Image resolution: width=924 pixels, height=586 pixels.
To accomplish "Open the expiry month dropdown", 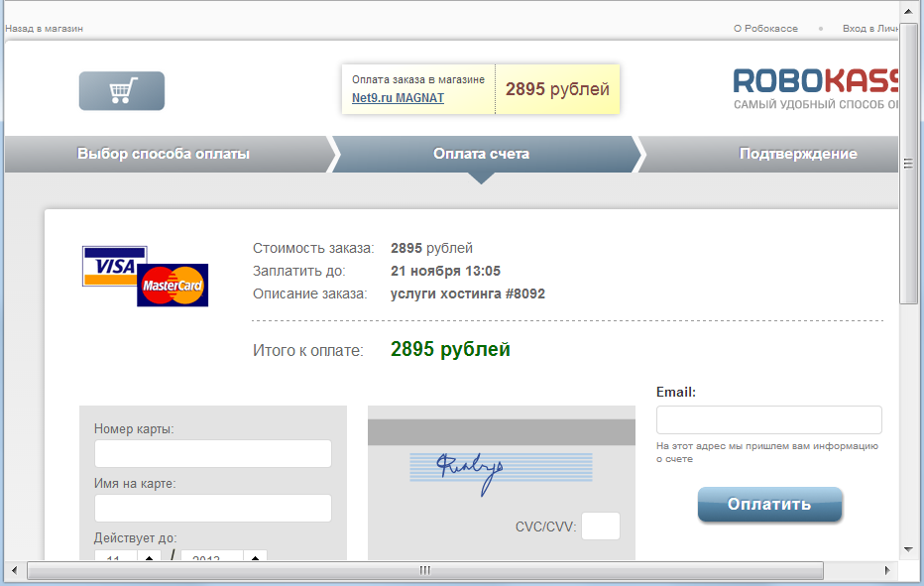I will point(148,557).
